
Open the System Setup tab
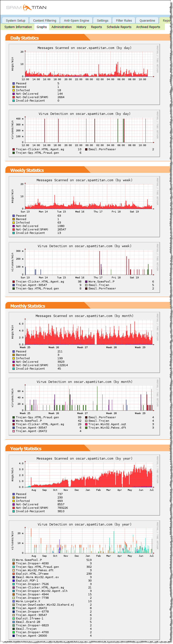[15, 20]
